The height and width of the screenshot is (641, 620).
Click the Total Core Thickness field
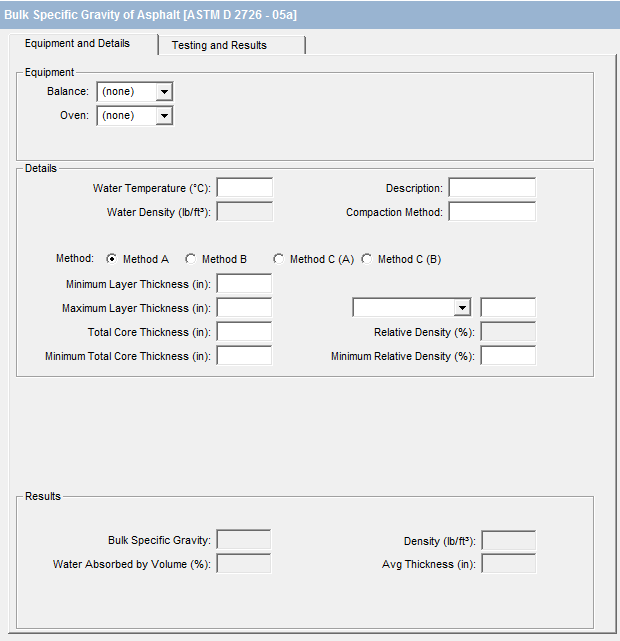245,332
